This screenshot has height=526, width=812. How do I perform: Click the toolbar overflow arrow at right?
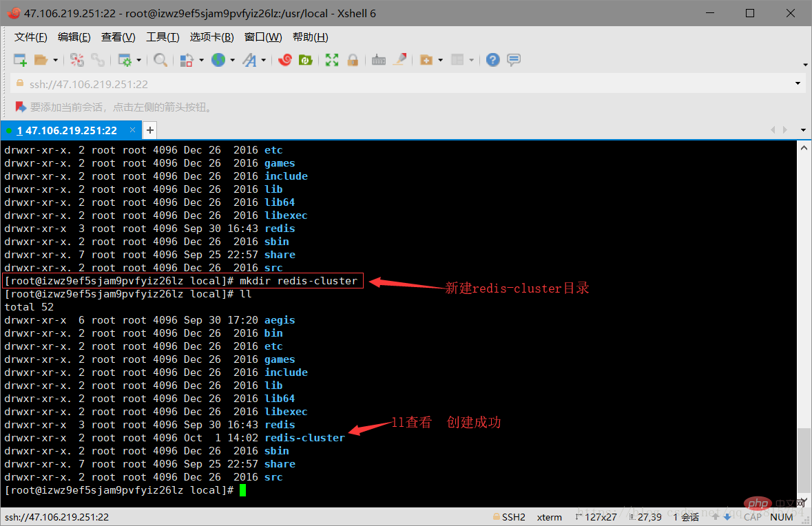point(805,65)
